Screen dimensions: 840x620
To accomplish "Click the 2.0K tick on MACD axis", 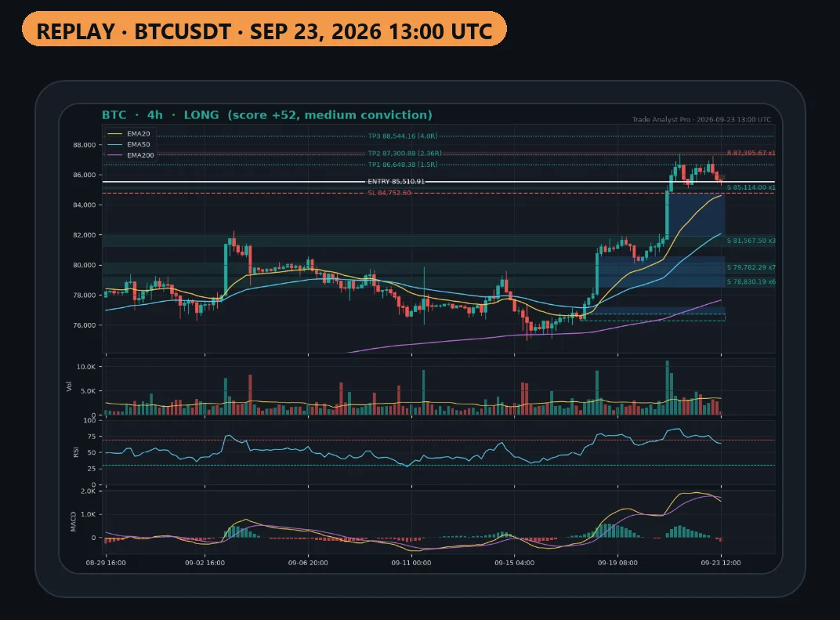I will 88,491.
